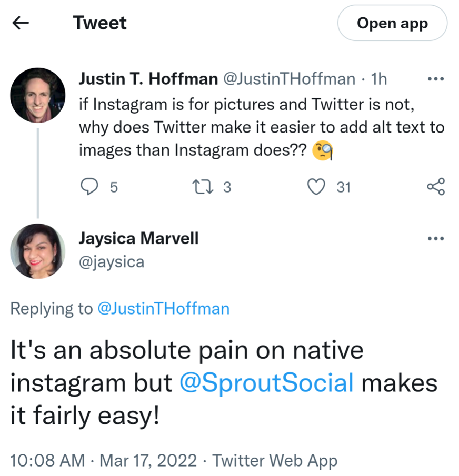
Task: Open Jaysica Marvell's profile picture
Action: tap(38, 251)
